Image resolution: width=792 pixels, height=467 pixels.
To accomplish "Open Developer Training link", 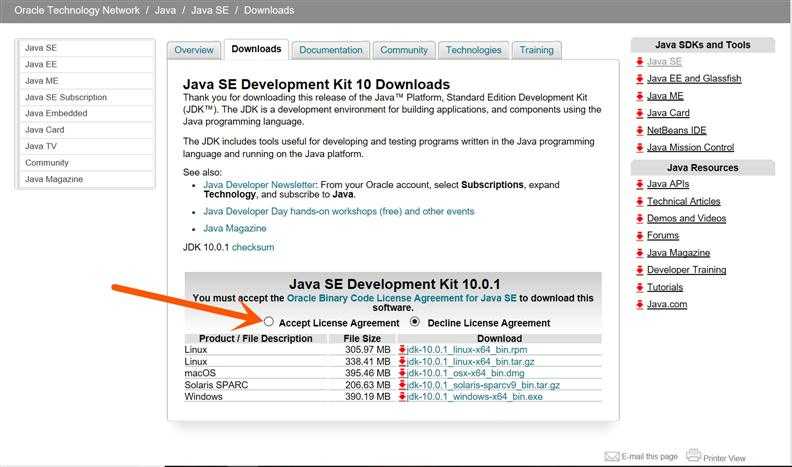I will click(x=686, y=270).
